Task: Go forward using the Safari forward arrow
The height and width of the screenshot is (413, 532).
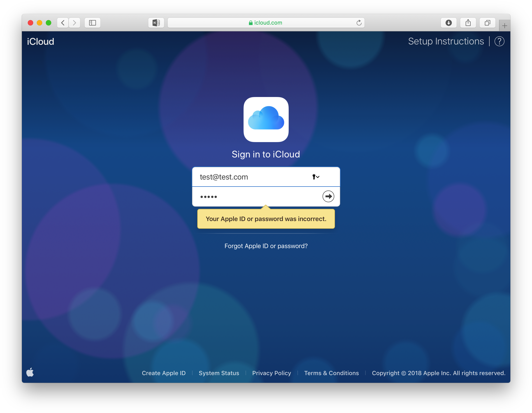Action: pos(74,23)
